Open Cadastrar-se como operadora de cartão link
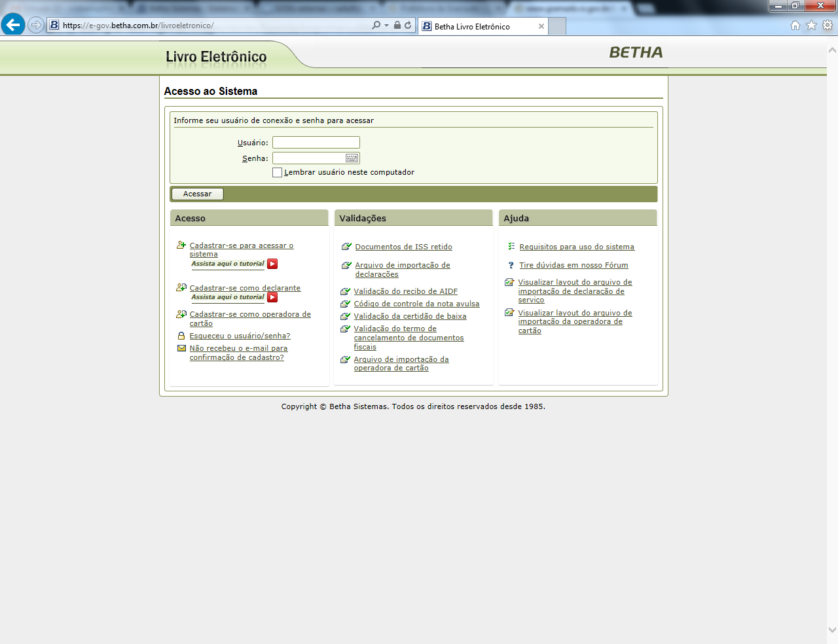This screenshot has height=644, width=838. coord(250,319)
